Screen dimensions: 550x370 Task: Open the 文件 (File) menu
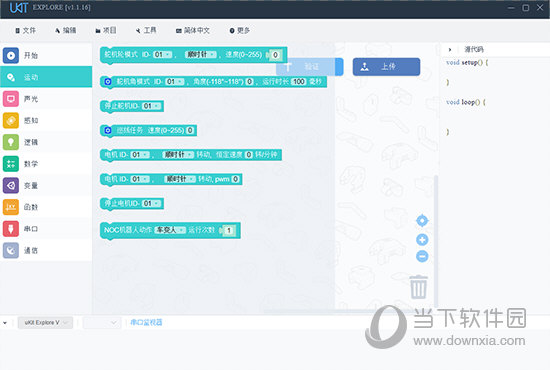point(26,31)
